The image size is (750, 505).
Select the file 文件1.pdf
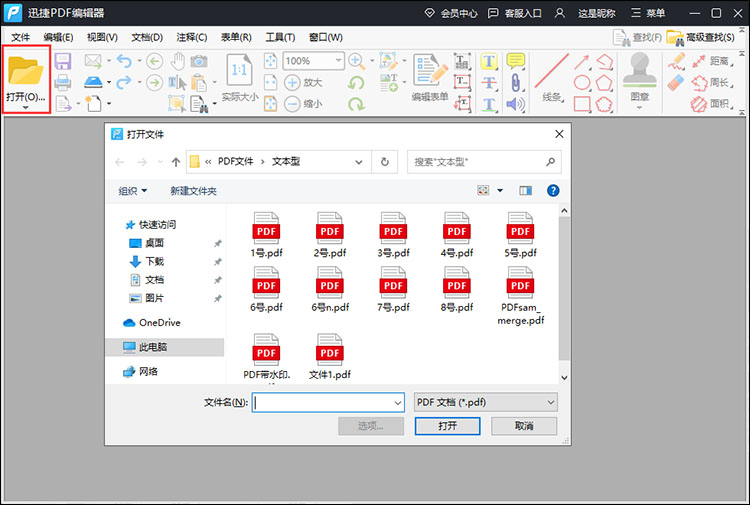330,357
